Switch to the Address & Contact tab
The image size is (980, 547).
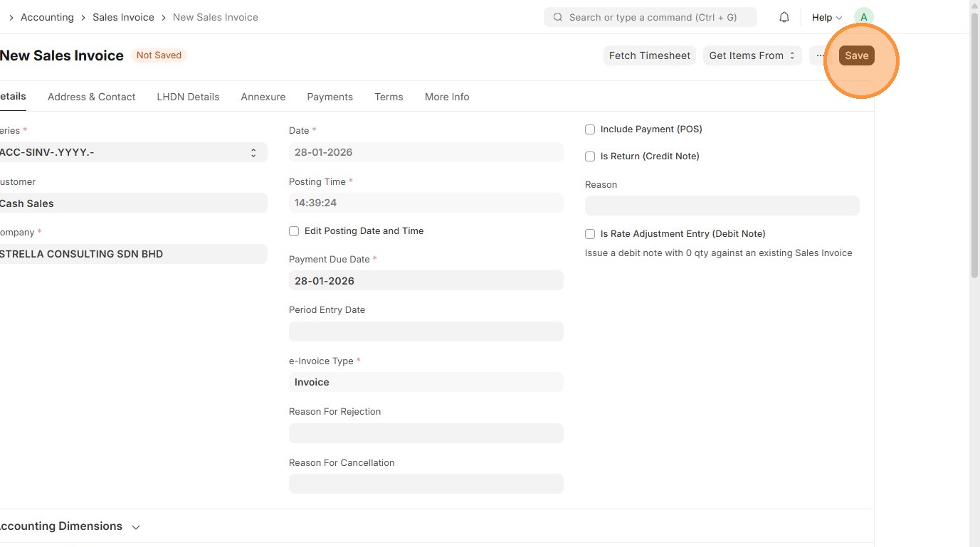point(91,97)
